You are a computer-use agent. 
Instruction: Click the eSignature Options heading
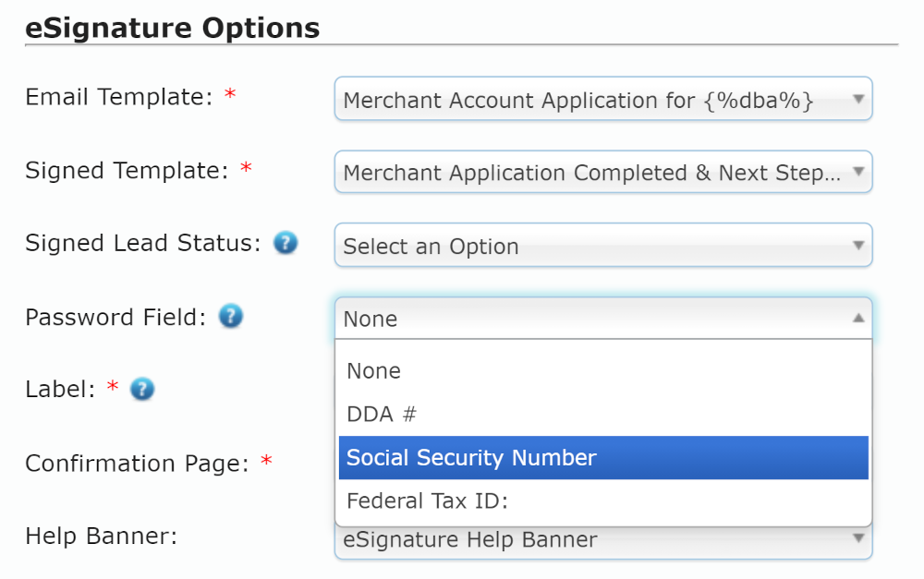(173, 29)
